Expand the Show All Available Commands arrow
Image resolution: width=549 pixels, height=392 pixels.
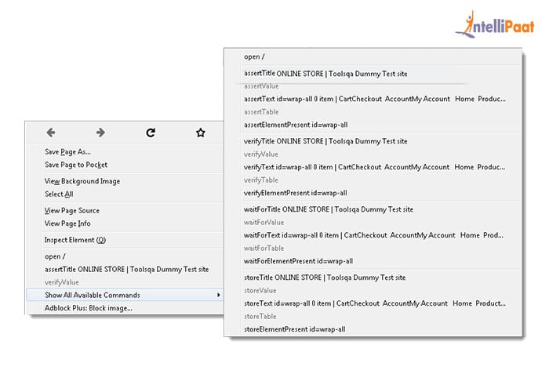tap(218, 295)
